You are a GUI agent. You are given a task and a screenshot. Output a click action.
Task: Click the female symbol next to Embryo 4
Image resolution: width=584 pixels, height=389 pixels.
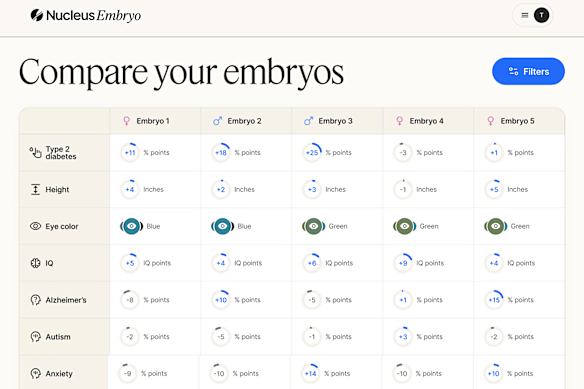400,121
